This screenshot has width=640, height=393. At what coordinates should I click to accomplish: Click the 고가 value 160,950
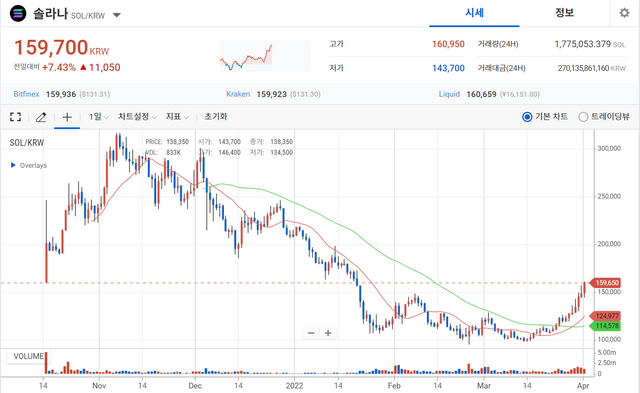[x=448, y=44]
